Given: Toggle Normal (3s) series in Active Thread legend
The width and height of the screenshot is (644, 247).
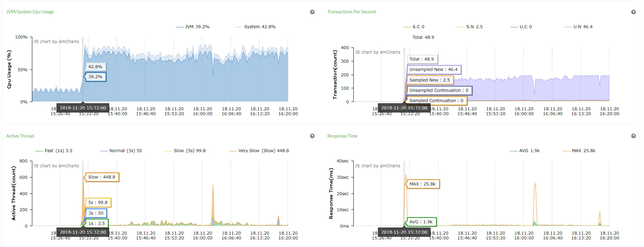Looking at the screenshot, I should click(121, 151).
